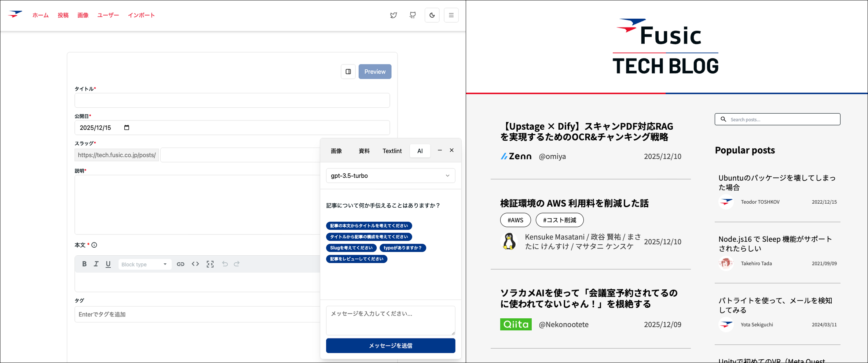Enter fullscreen mode in the editor toolbar
Image resolution: width=868 pixels, height=363 pixels.
pos(210,264)
